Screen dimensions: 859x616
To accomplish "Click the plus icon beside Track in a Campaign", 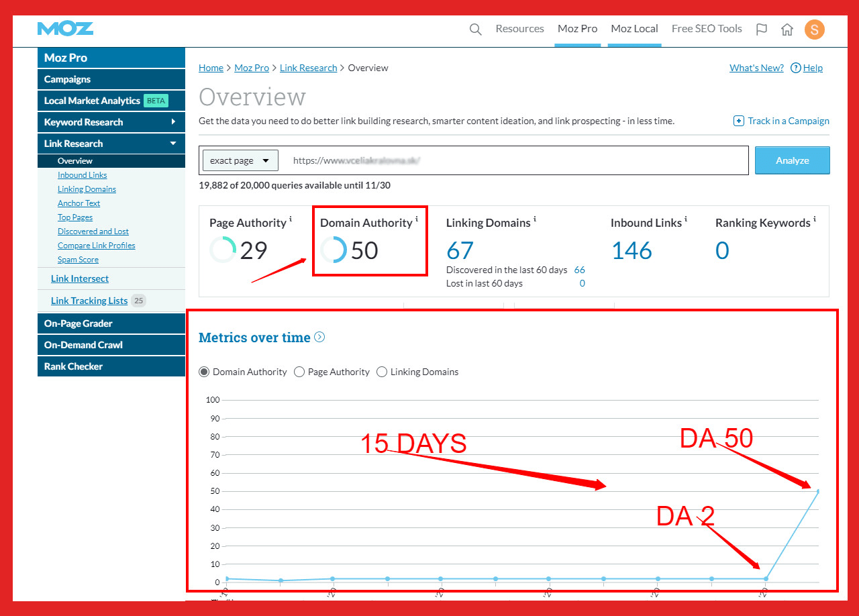I will (739, 121).
